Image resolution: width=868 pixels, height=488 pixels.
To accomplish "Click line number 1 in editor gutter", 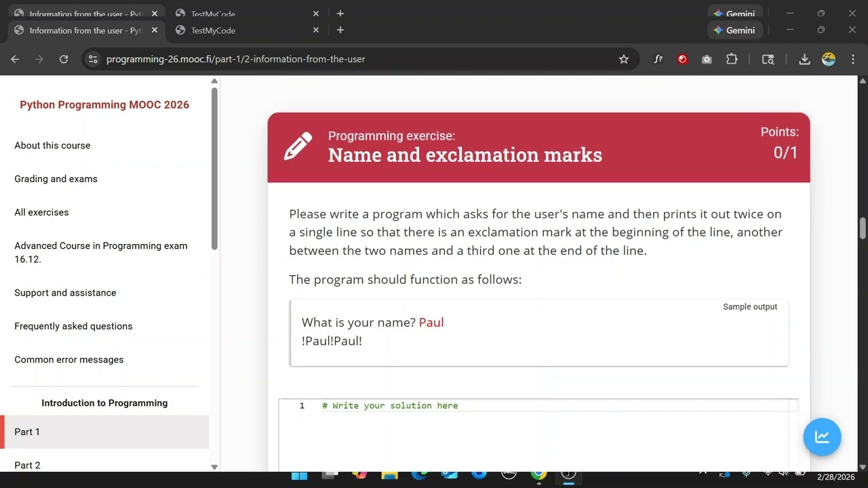I will pyautogui.click(x=302, y=405).
